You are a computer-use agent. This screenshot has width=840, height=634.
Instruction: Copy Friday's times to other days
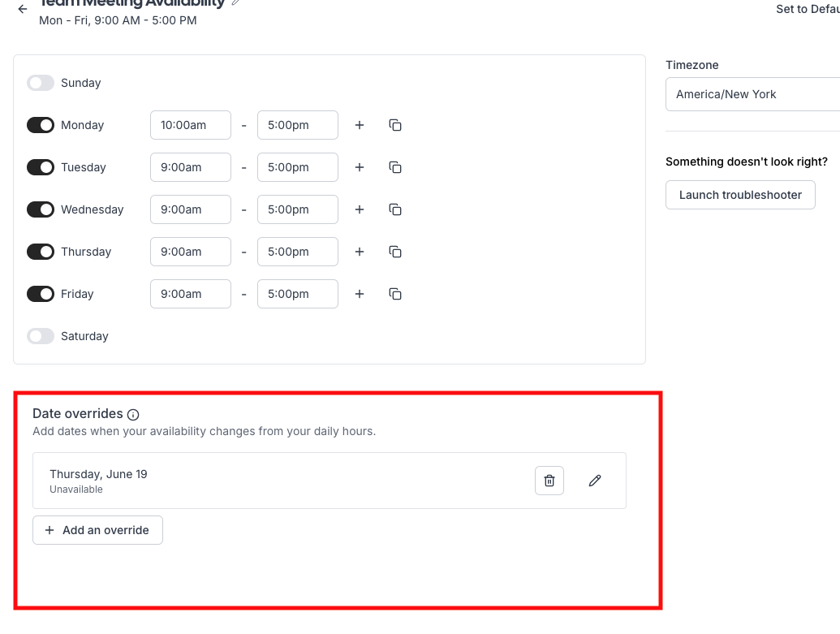click(x=395, y=294)
